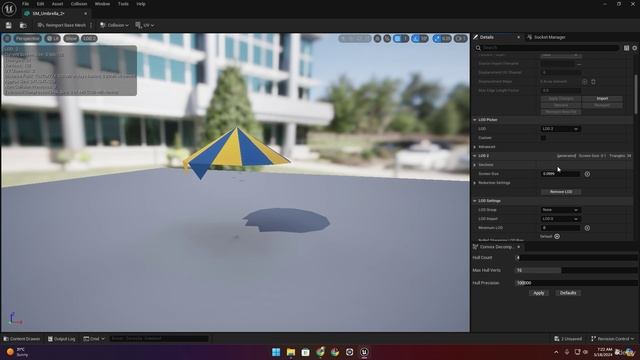Expand the Sections row under LOD 2
The width and height of the screenshot is (640, 360).
475,165
